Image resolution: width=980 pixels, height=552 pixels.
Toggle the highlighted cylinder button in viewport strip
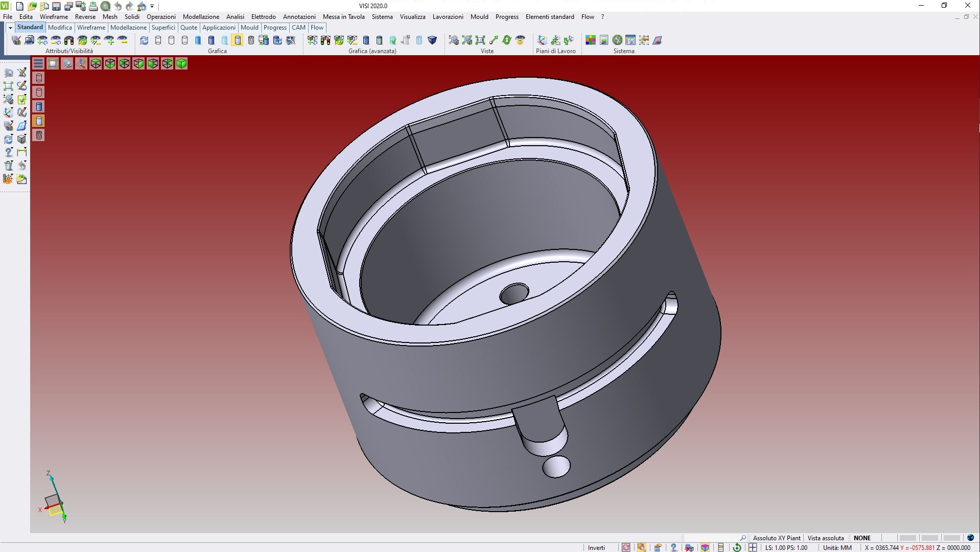coord(39,121)
